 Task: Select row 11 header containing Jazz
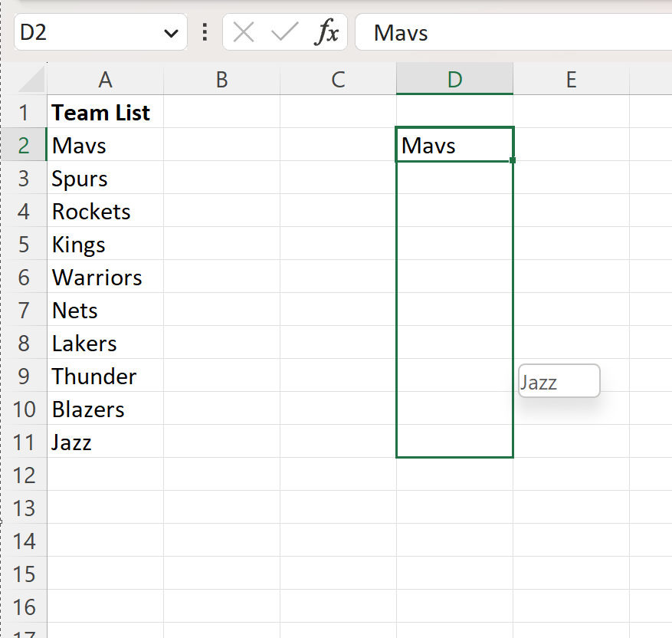point(25,442)
